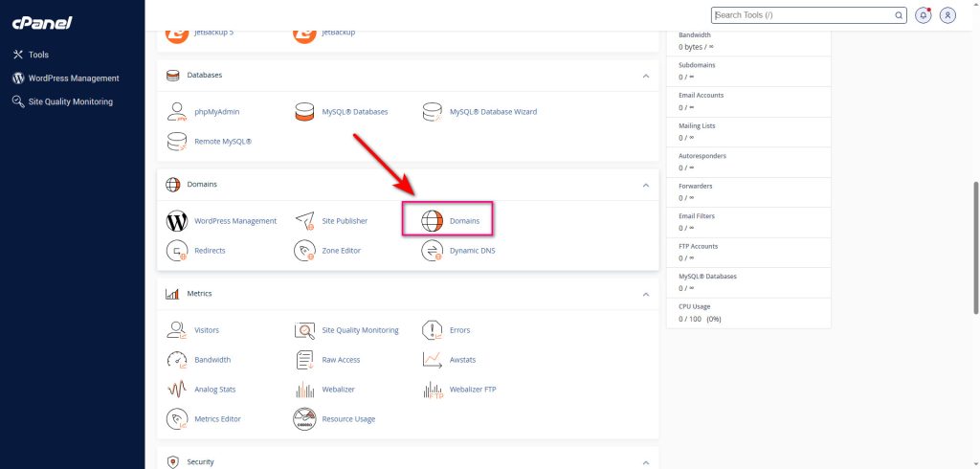Collapse the Domains section chevron
Screen dimensions: 980x469
point(645,185)
